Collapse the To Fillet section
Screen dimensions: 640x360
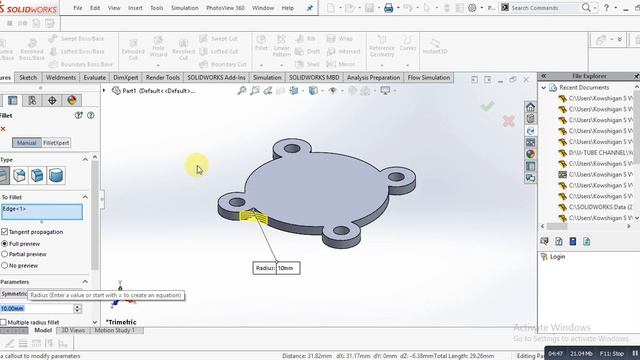pyautogui.click(x=85, y=197)
